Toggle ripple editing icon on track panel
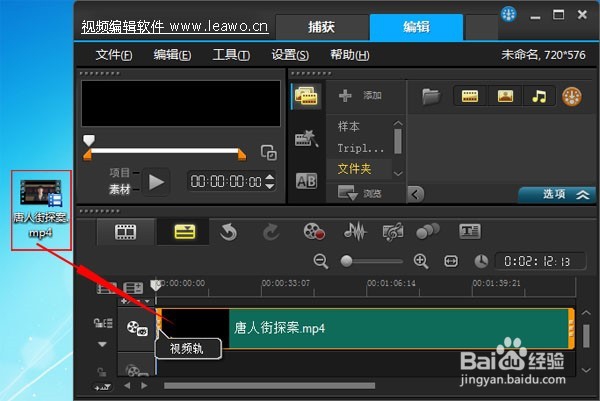 103,323
